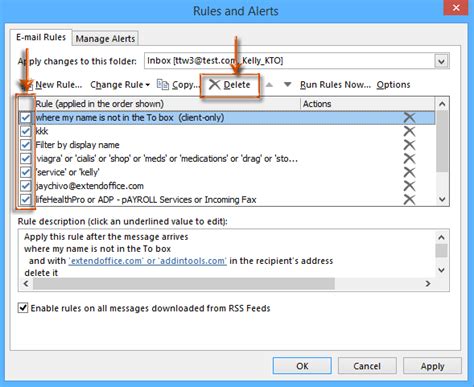Move rule down with the down arrow

288,85
